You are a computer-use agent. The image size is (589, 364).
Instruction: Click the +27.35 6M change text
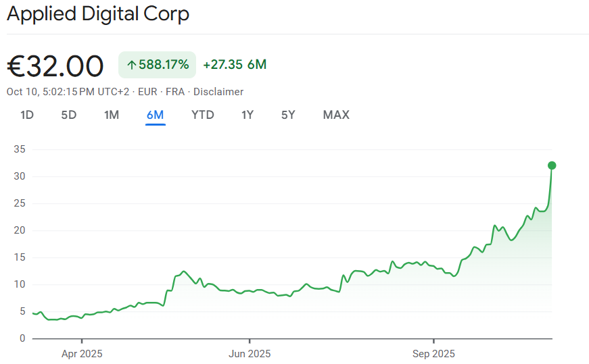(235, 65)
